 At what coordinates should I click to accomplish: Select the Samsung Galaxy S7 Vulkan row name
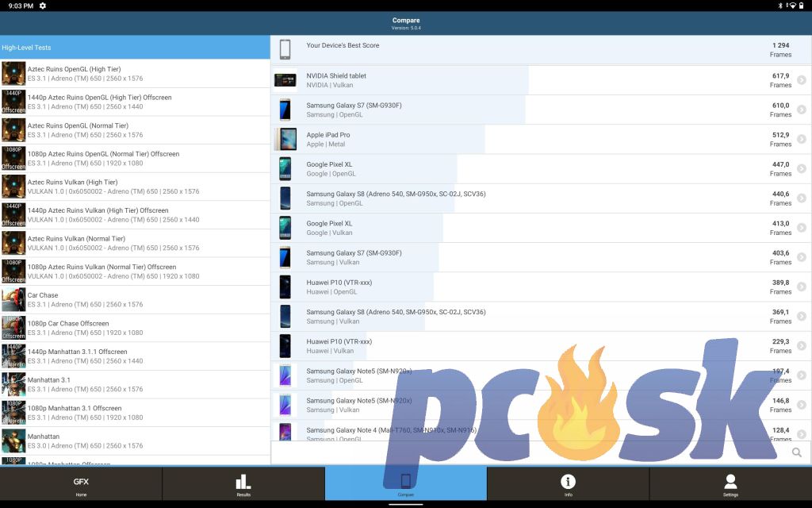coord(354,253)
